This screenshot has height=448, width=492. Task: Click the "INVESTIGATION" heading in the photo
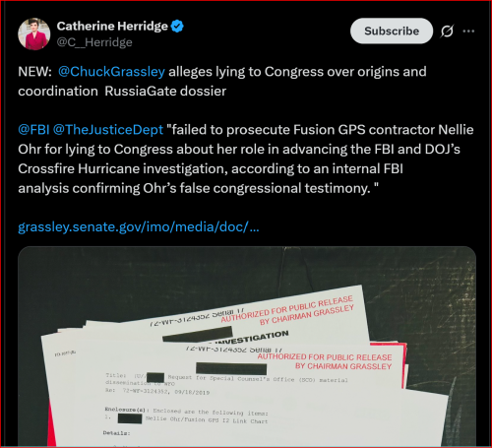coord(251,339)
